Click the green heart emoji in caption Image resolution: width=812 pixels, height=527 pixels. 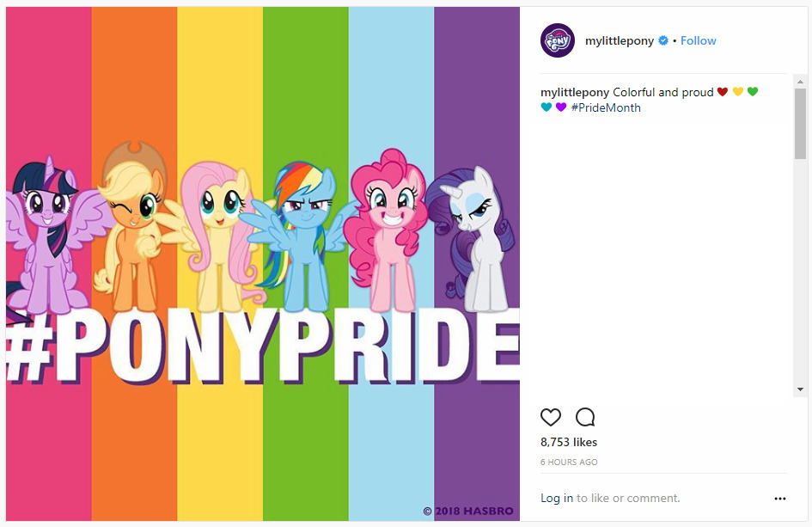click(x=753, y=92)
